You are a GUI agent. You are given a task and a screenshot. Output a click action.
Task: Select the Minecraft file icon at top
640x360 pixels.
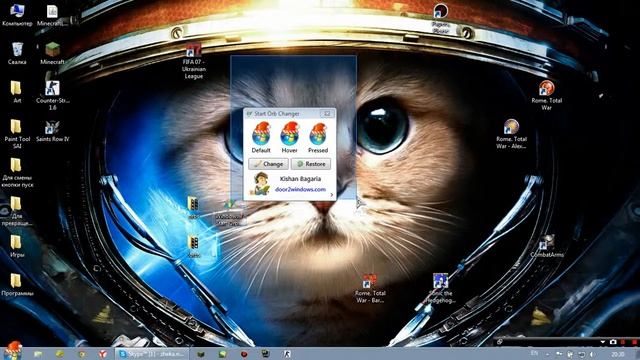click(x=52, y=15)
